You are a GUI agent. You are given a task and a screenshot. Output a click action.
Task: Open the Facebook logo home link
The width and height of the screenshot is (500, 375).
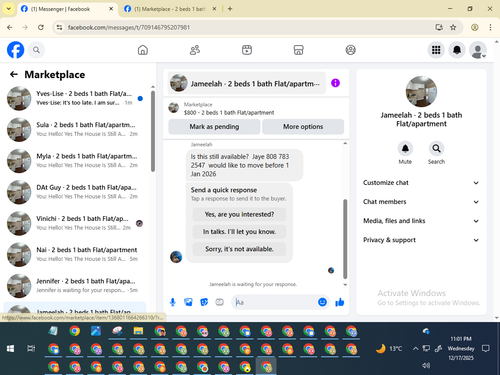coord(16,50)
